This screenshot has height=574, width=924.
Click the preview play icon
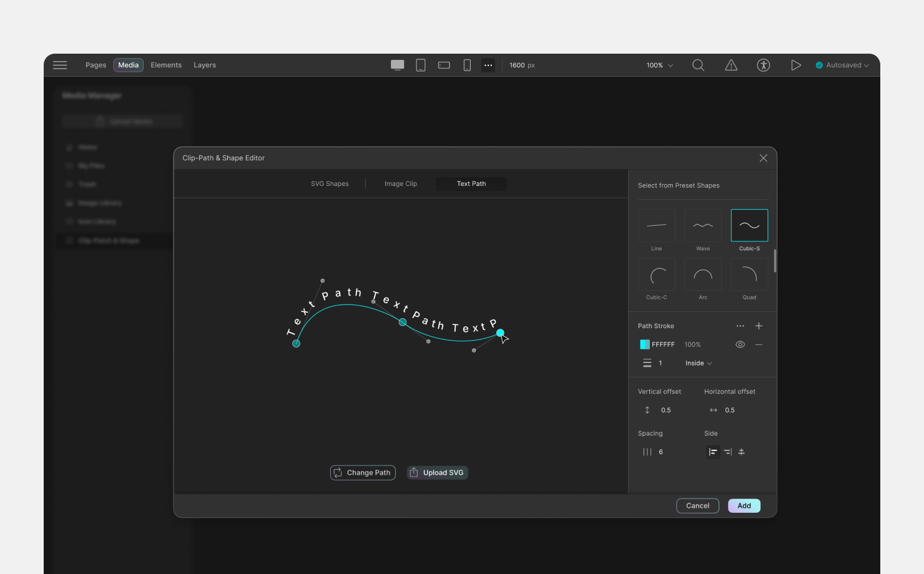pos(796,65)
